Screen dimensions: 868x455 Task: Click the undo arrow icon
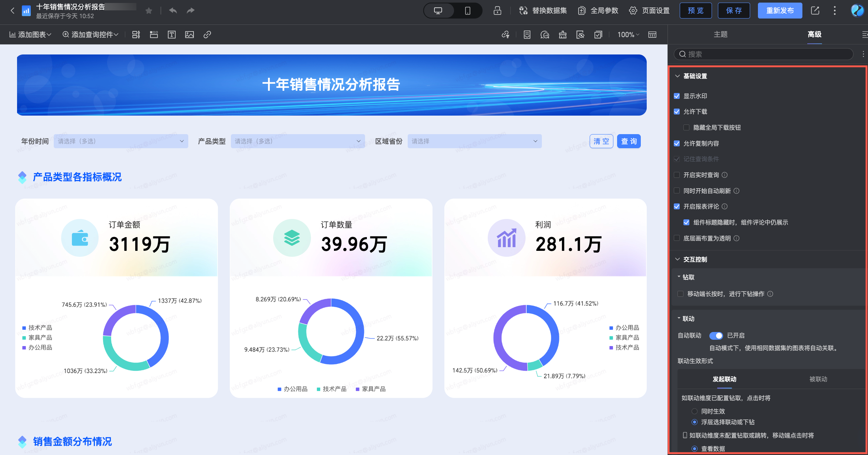pos(173,11)
